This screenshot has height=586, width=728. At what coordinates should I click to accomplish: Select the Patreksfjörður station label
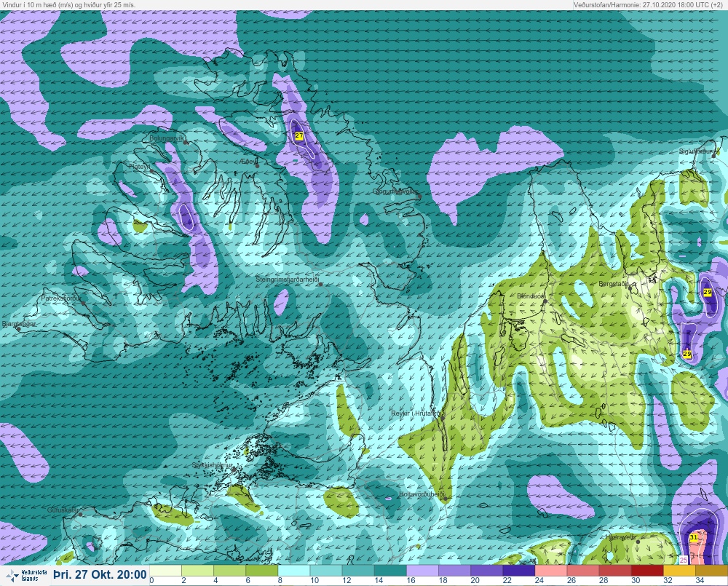tap(61, 298)
